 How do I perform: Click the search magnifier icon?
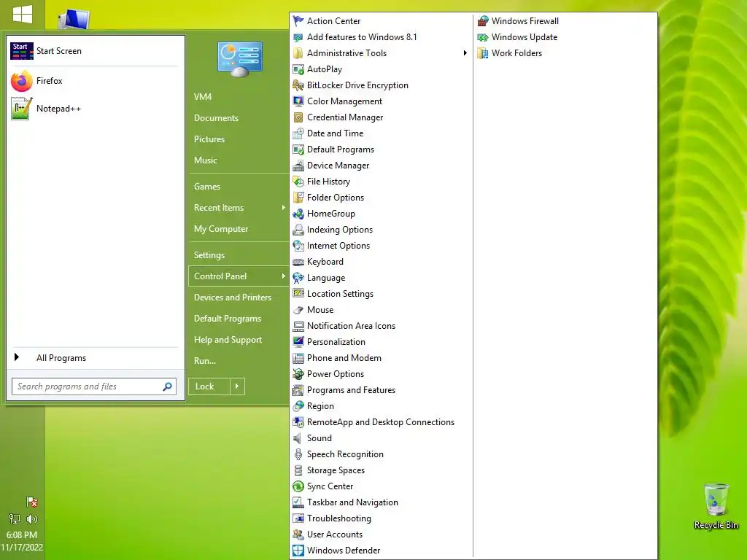[167, 386]
